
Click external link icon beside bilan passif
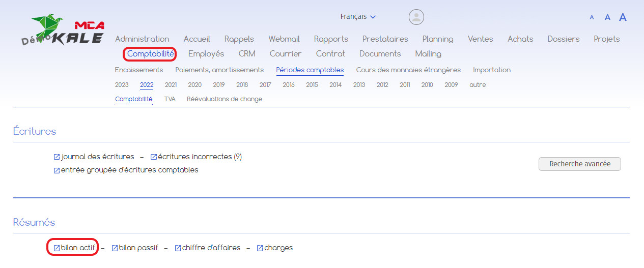(x=115, y=248)
